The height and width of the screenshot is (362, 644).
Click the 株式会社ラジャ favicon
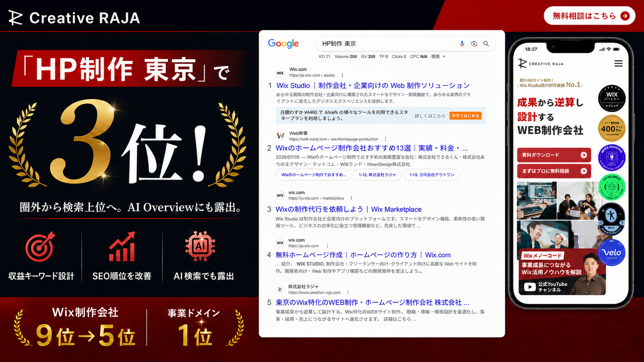tap(280, 289)
